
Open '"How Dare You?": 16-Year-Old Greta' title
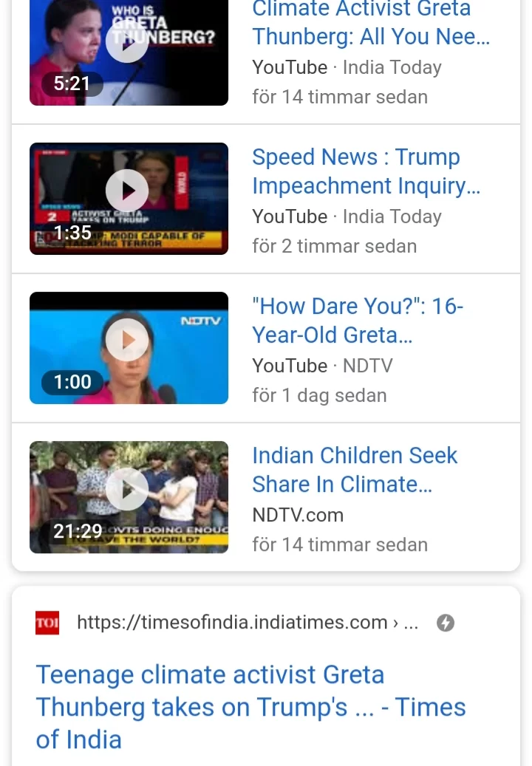point(358,321)
